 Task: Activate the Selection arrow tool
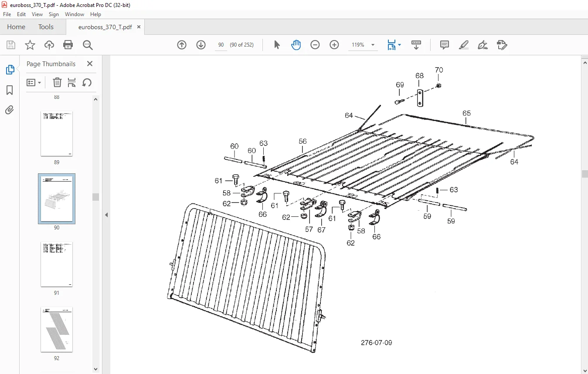(x=277, y=45)
